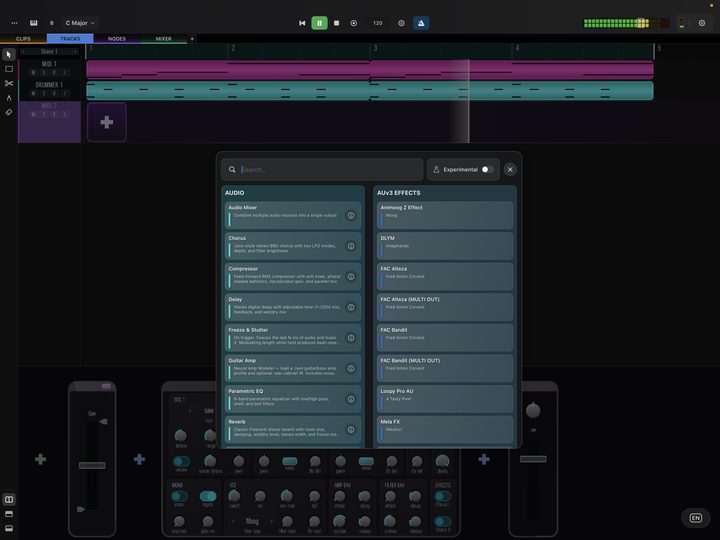Select the Reverb effect card
Image resolution: width=720 pixels, height=540 pixels.
click(x=293, y=430)
